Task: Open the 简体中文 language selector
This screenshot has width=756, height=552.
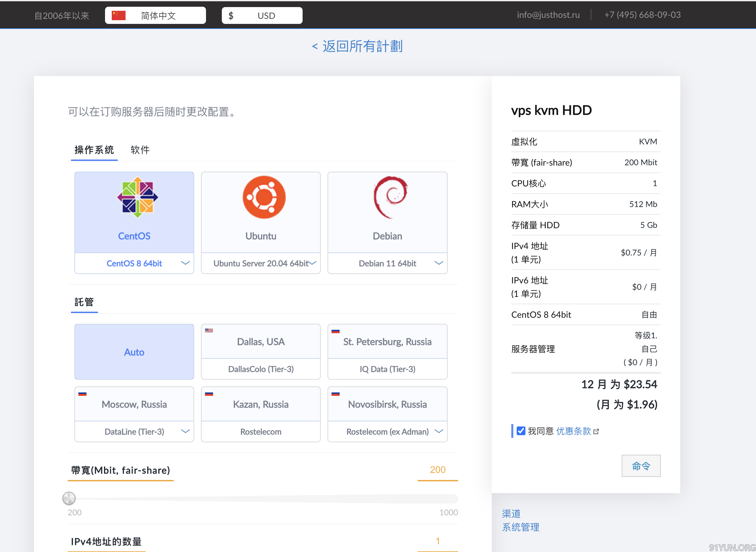Action: click(x=156, y=15)
